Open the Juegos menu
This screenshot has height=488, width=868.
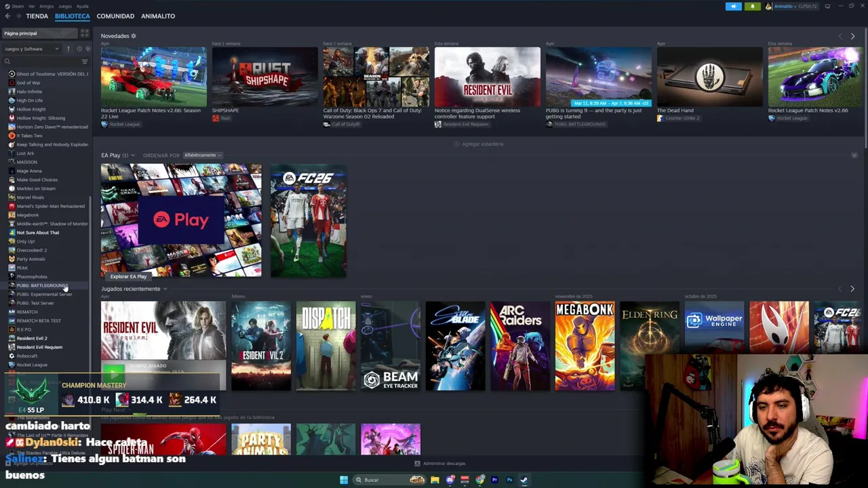click(x=65, y=6)
